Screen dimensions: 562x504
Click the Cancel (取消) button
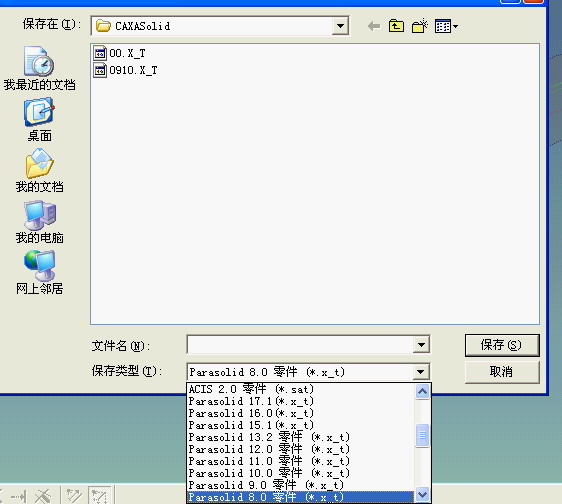(502, 372)
